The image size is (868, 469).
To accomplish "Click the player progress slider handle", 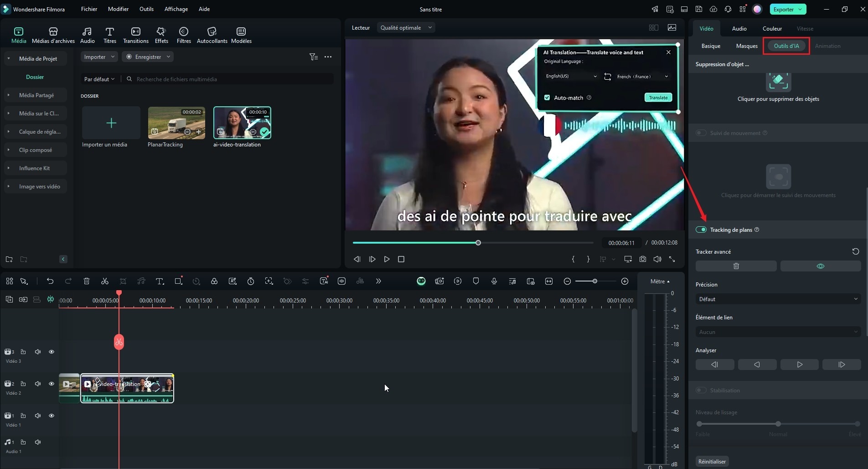I will (478, 243).
